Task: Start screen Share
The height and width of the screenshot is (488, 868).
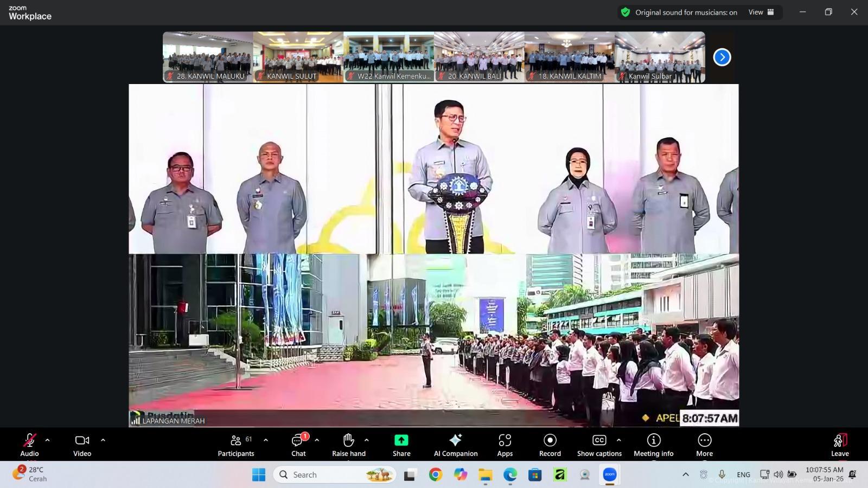Action: click(401, 445)
